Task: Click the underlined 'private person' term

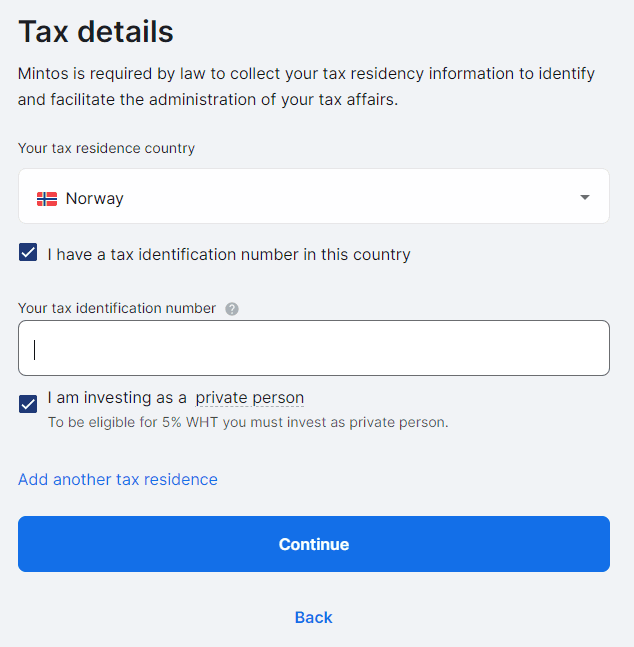Action: [249, 397]
